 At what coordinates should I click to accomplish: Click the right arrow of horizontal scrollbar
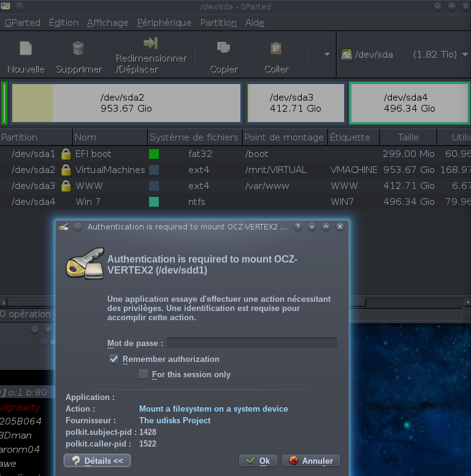[x=468, y=302]
